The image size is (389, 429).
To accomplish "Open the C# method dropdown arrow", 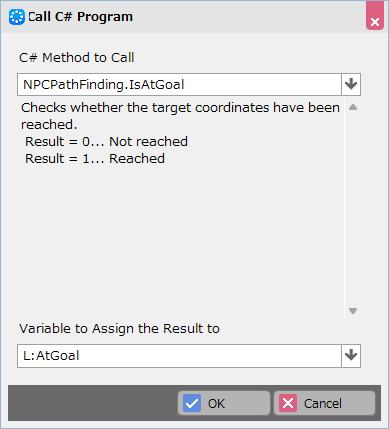I will (351, 84).
